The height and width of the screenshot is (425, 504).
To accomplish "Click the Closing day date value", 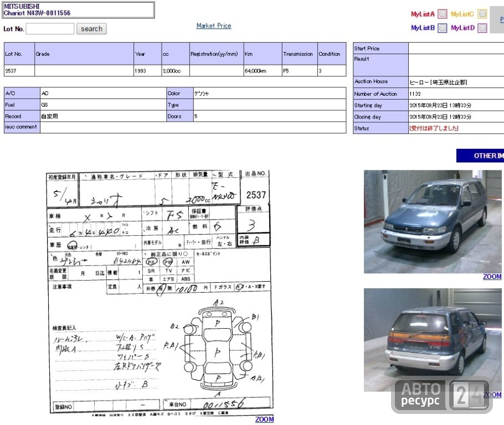I will (440, 117).
